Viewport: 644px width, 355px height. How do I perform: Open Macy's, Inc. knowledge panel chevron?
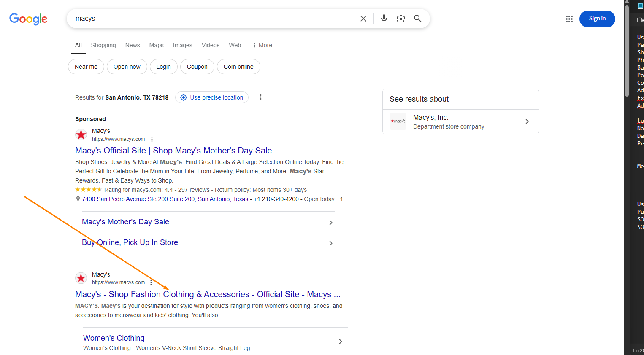pos(527,121)
